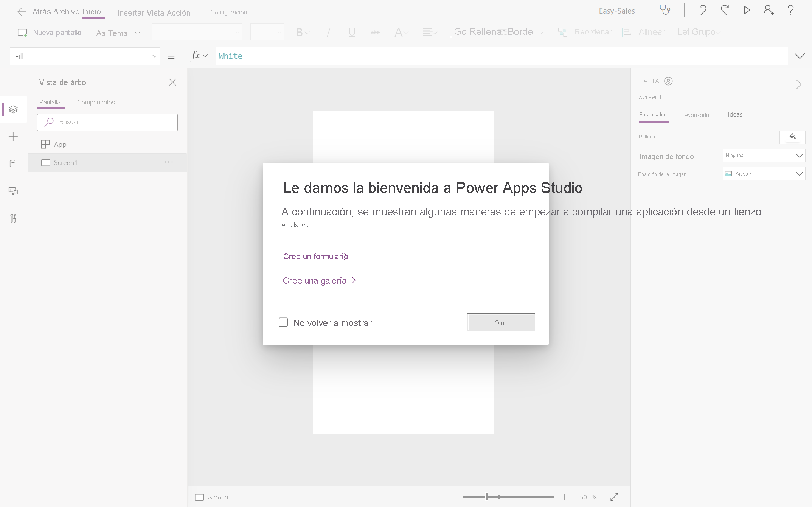Viewport: 812px width, 507px height.
Task: Toggle strikethrough formatting
Action: coord(375,32)
